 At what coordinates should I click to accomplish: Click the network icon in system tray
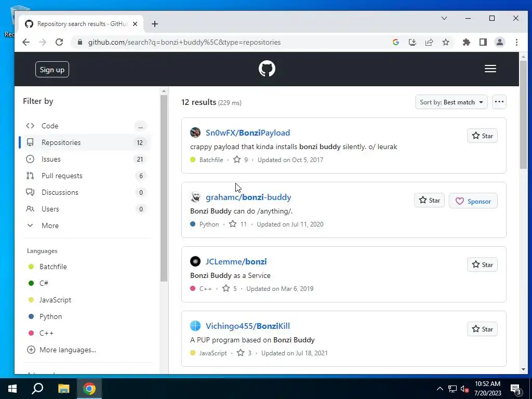pos(453,389)
